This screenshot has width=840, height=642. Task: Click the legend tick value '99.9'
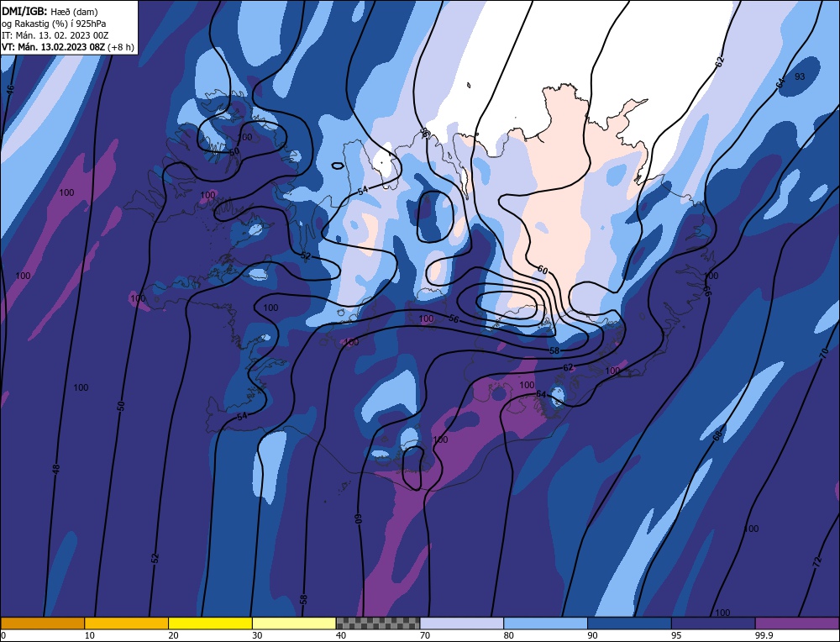pyautogui.click(x=763, y=635)
